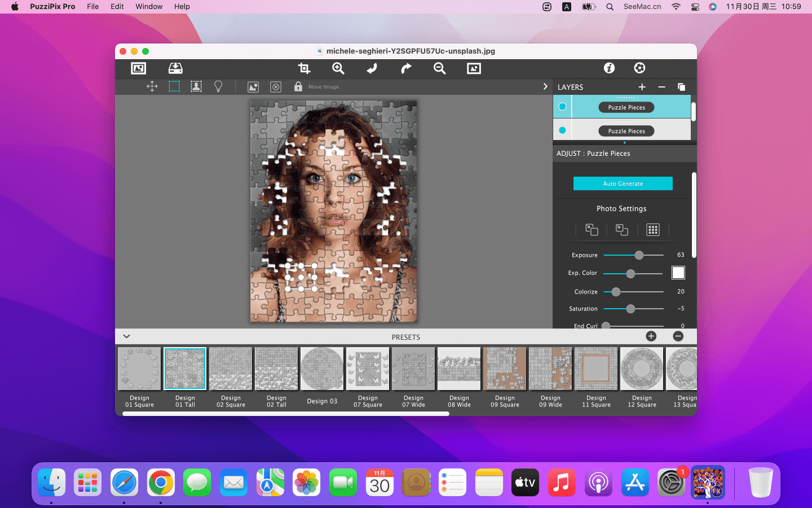Open the Window menu

pyautogui.click(x=149, y=7)
